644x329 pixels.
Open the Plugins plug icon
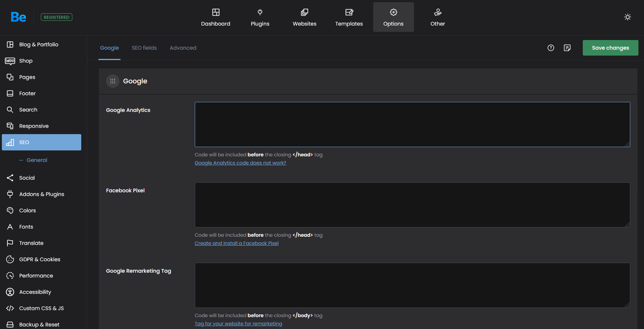click(x=260, y=12)
